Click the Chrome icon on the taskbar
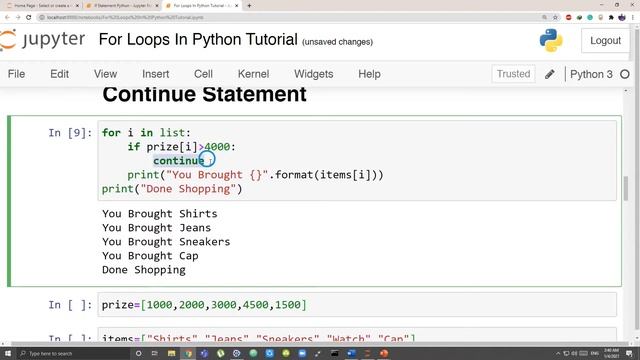640x360 pixels. [x=188, y=353]
